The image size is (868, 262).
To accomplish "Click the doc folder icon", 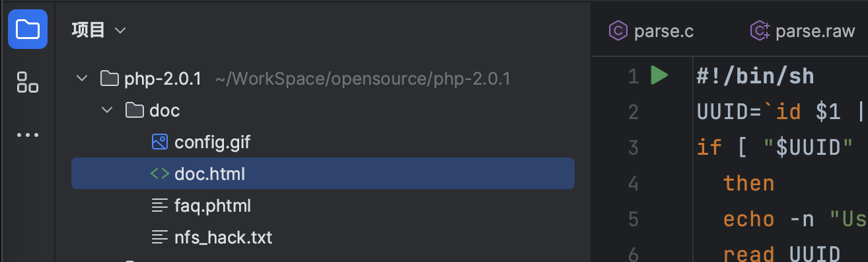I will click(135, 110).
